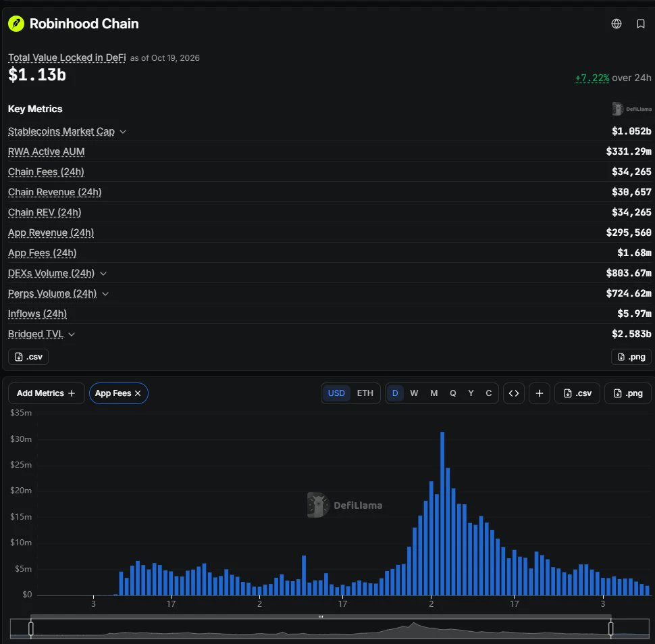Download key metrics as .csv
Screen dimensions: 655x644
(28, 357)
